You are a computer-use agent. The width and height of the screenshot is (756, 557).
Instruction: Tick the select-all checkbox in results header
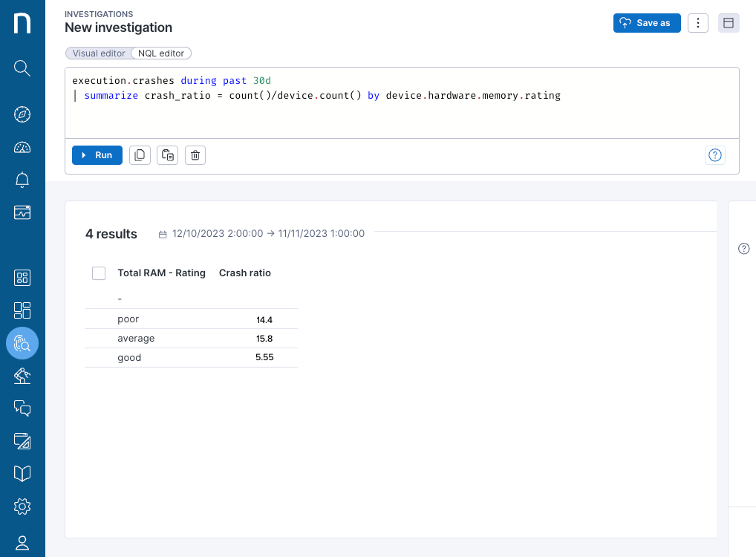(x=99, y=273)
